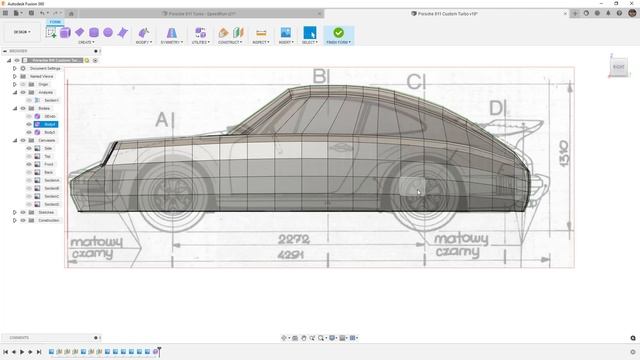This screenshot has height=360, width=640.
Task: Jump to the end of the timeline
Action: coord(39,352)
